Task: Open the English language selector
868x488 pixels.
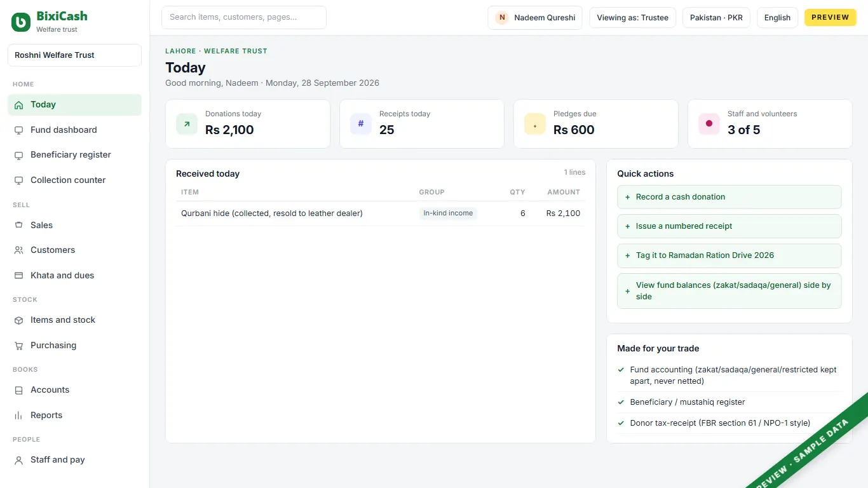Action: pyautogui.click(x=777, y=18)
